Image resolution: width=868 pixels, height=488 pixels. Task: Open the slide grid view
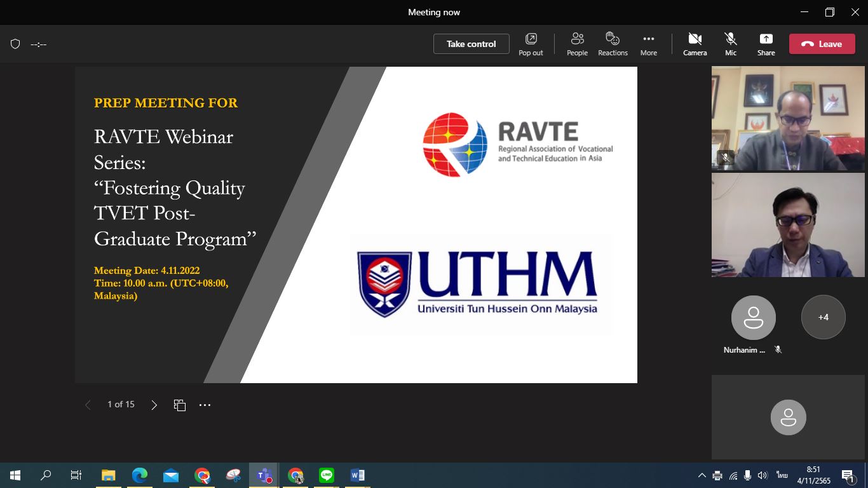[180, 405]
